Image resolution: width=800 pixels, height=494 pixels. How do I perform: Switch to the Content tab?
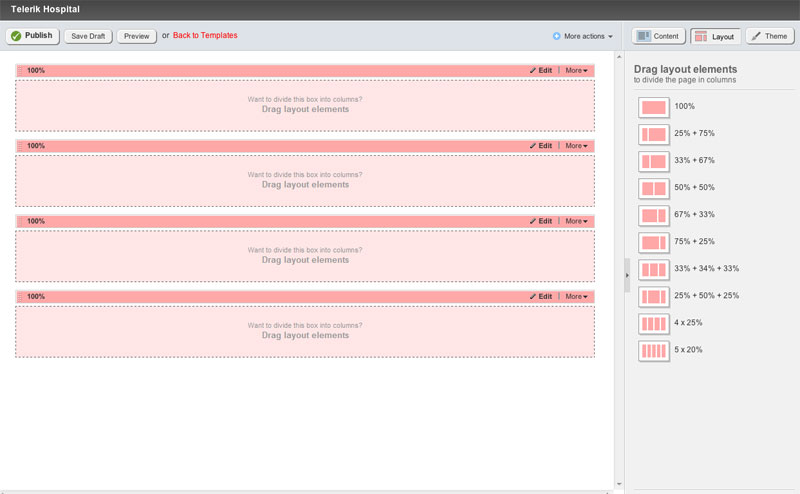click(657, 36)
